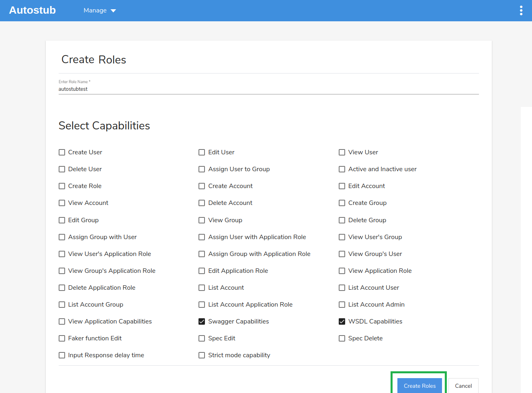Click the Autostub logo
This screenshot has height=393, width=532.
[33, 10]
